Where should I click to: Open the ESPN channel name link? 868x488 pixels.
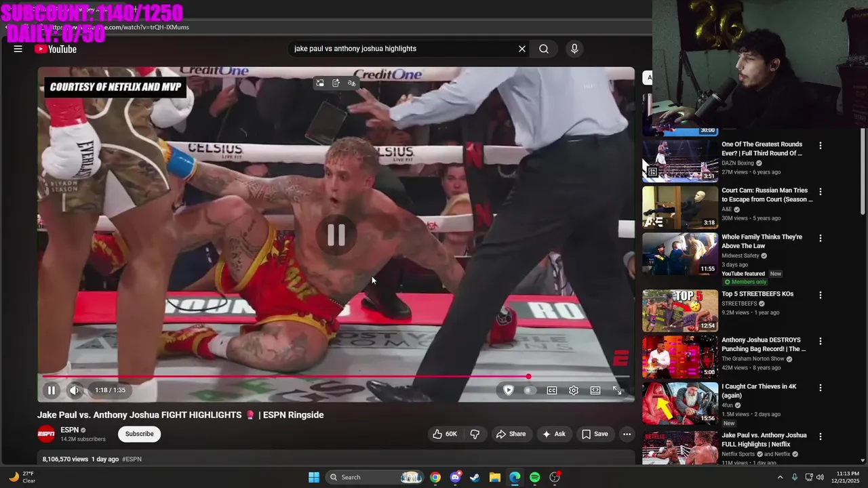point(69,430)
